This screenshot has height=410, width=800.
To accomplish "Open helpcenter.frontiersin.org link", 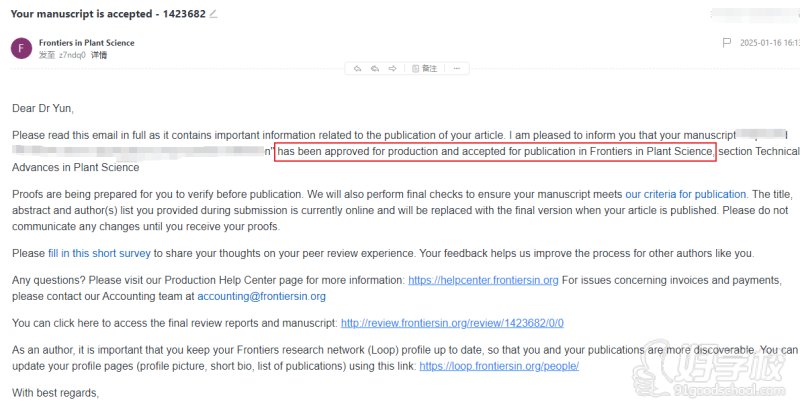I will [x=483, y=280].
